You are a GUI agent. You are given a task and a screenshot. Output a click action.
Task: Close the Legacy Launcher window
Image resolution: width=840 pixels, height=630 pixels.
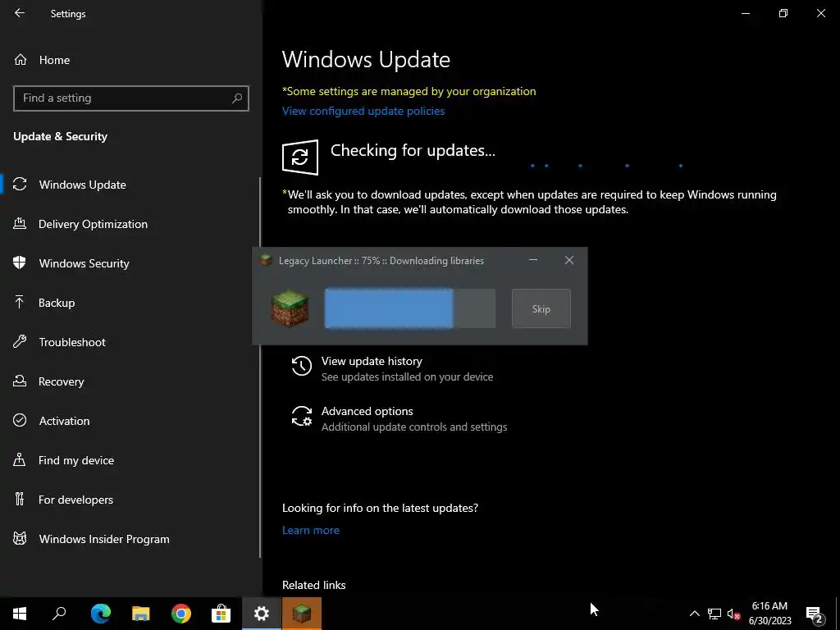[x=569, y=260]
